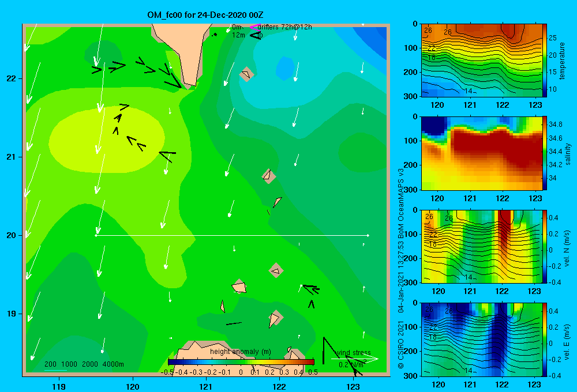Click the '12m' drifter depth label
Viewport: 577px width, 392px height.
click(238, 35)
